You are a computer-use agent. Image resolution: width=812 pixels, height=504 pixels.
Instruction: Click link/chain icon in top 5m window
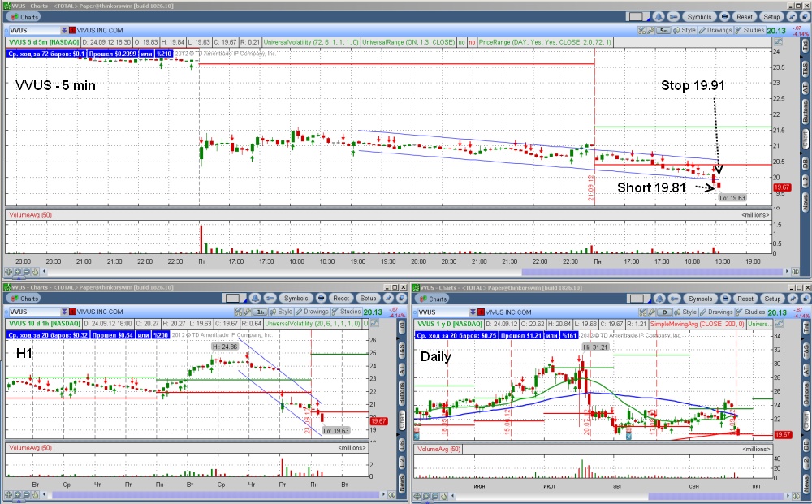pyautogui.click(x=674, y=16)
